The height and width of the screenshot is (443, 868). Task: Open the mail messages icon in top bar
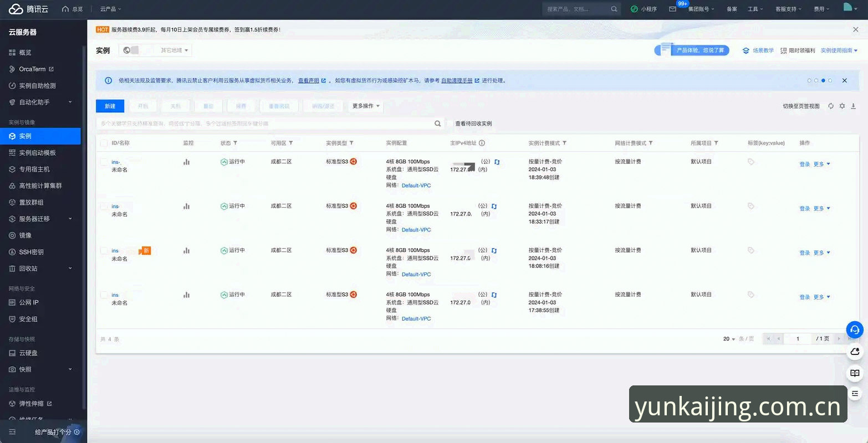[672, 9]
